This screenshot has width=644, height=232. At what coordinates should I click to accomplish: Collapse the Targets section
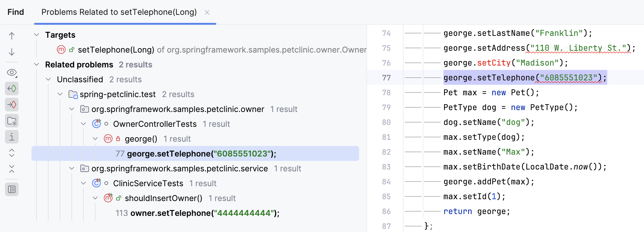36,35
